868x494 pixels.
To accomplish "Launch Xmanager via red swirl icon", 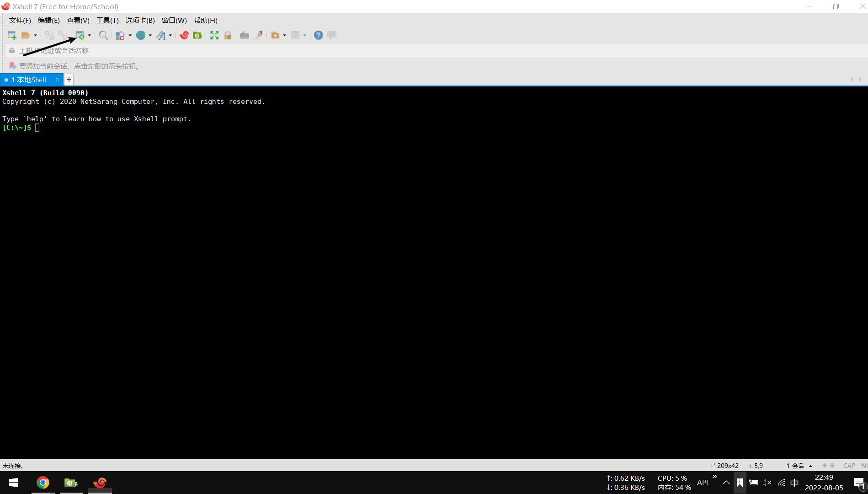I will (x=184, y=35).
